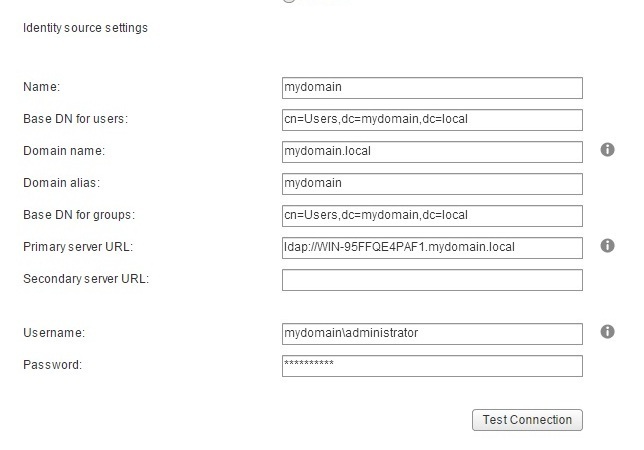Click the empty Secondary server URL field
Image resolution: width=644 pixels, height=450 pixels.
tap(432, 280)
